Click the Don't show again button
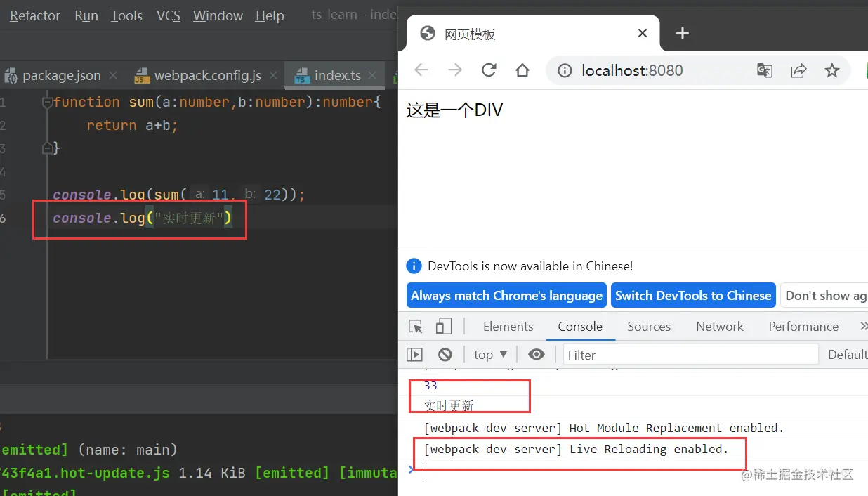868x496 pixels. tap(824, 296)
